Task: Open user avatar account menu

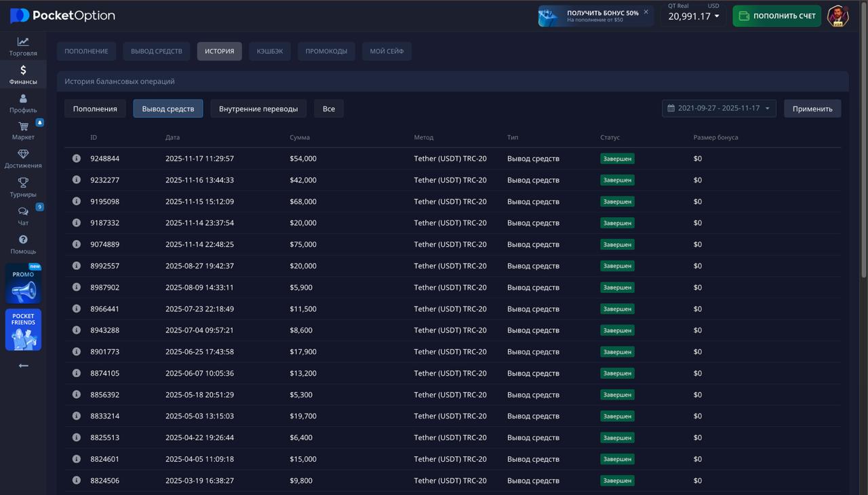Action: click(x=838, y=16)
